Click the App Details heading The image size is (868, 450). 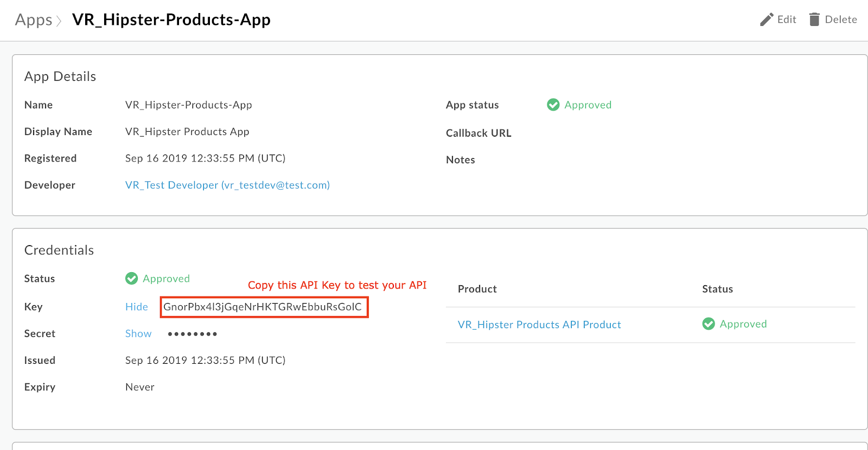pyautogui.click(x=60, y=76)
